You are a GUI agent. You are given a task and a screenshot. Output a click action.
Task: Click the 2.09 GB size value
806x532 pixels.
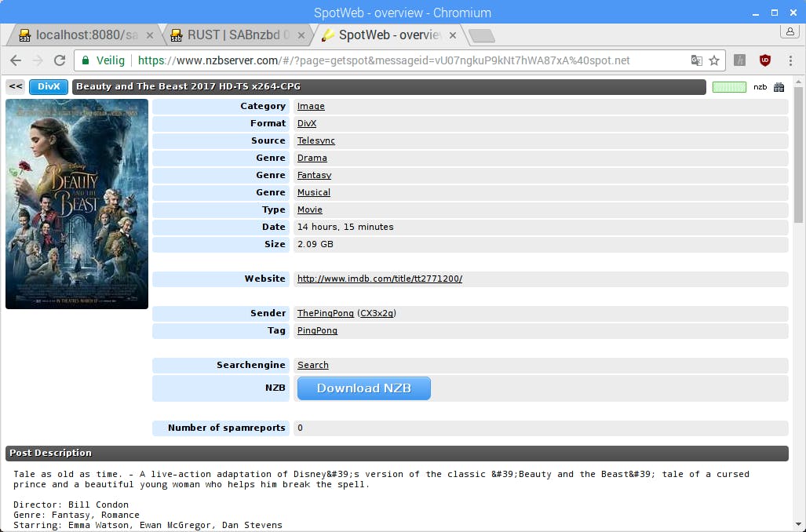tap(315, 244)
